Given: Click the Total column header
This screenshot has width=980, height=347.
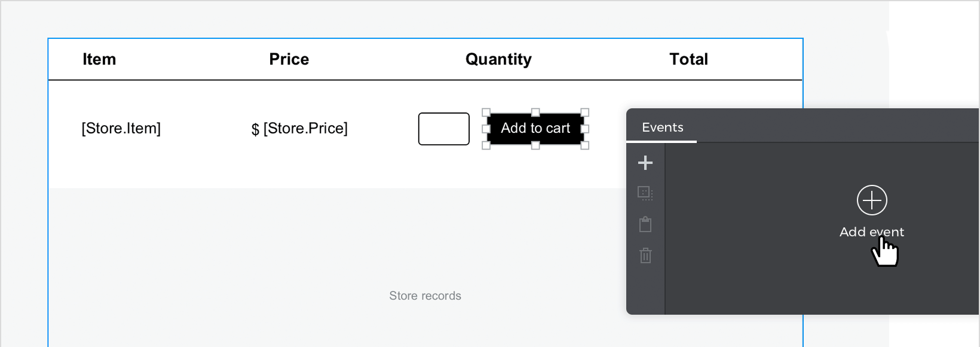Looking at the screenshot, I should point(688,59).
